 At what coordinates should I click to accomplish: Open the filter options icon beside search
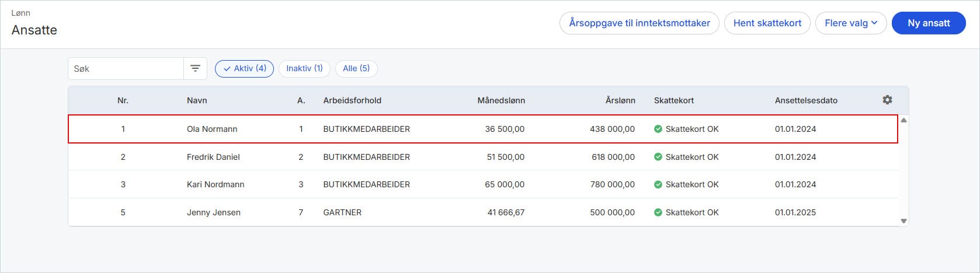195,68
